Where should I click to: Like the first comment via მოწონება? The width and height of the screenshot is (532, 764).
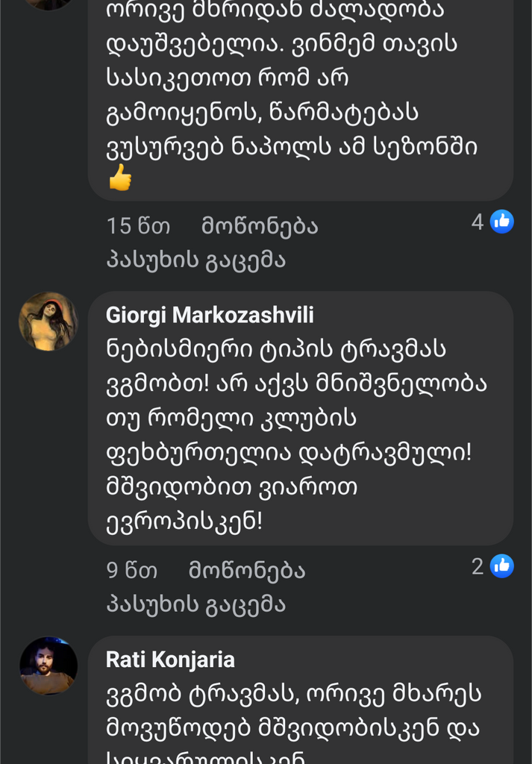click(258, 225)
